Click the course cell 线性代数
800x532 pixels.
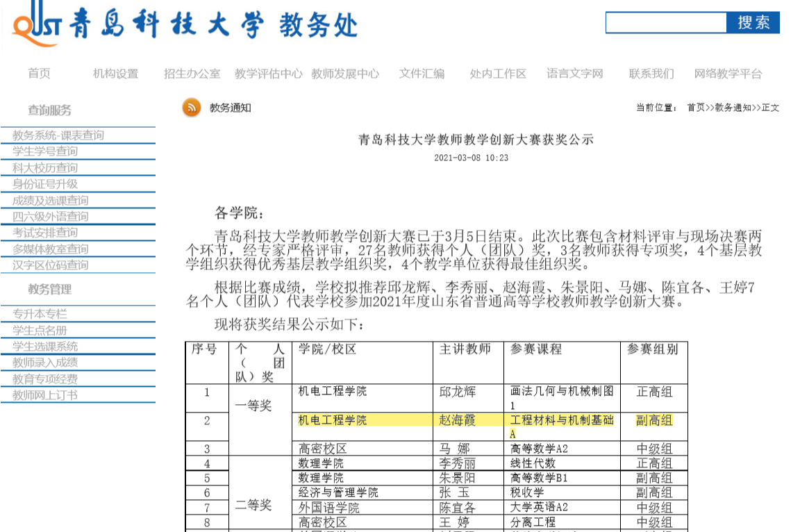click(x=533, y=463)
